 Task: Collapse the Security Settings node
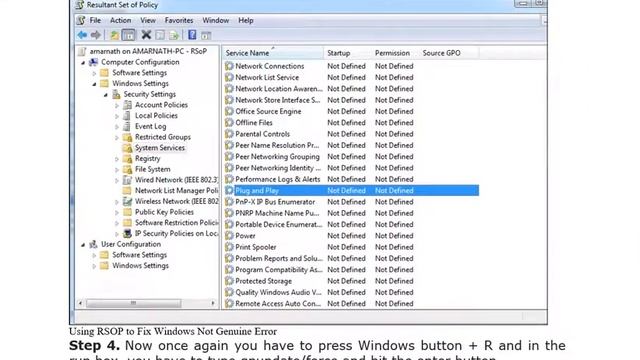(106, 95)
